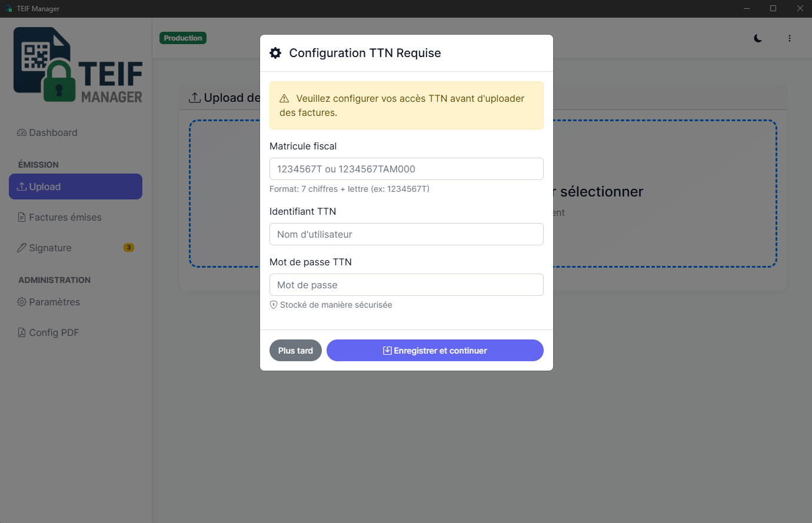Open Paramètres settings page
This screenshot has height=523, width=812.
coord(54,302)
